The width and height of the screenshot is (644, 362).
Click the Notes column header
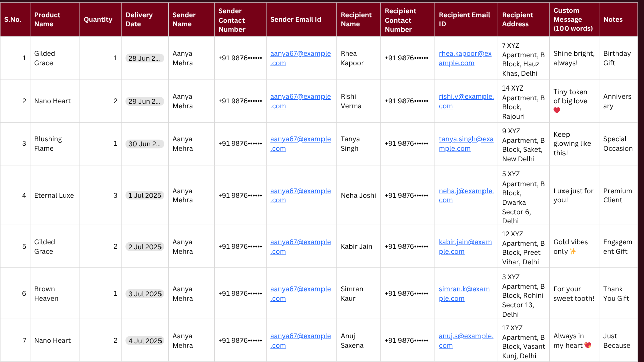pyautogui.click(x=618, y=19)
